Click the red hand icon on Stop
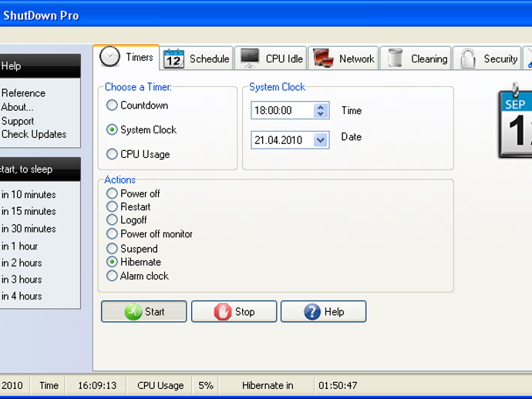This screenshot has height=399, width=532. point(223,311)
